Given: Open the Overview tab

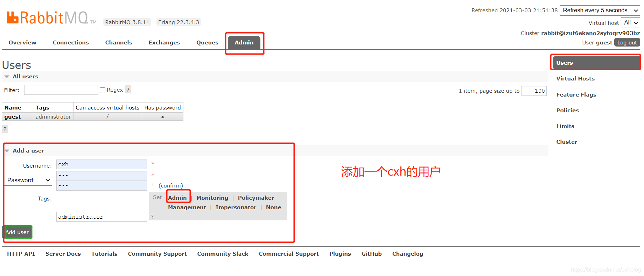Looking at the screenshot, I should (22, 43).
